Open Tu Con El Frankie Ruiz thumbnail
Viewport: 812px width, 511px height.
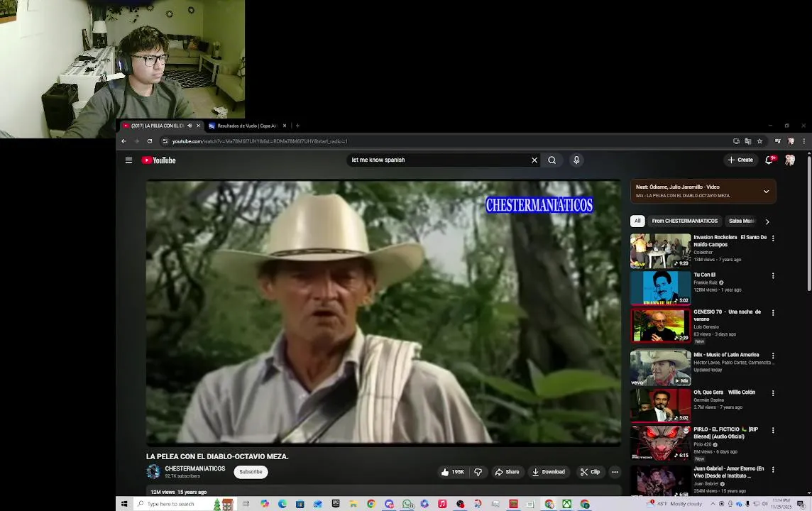coord(660,288)
